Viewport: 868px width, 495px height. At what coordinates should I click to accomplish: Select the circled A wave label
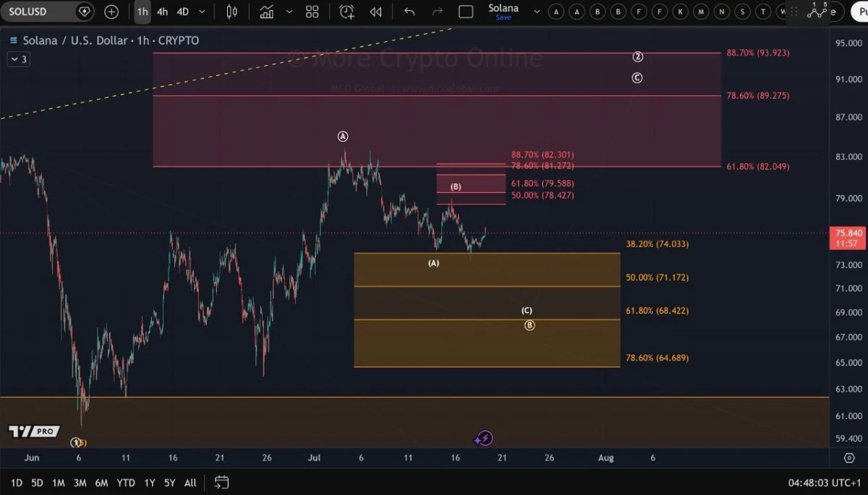click(x=343, y=137)
